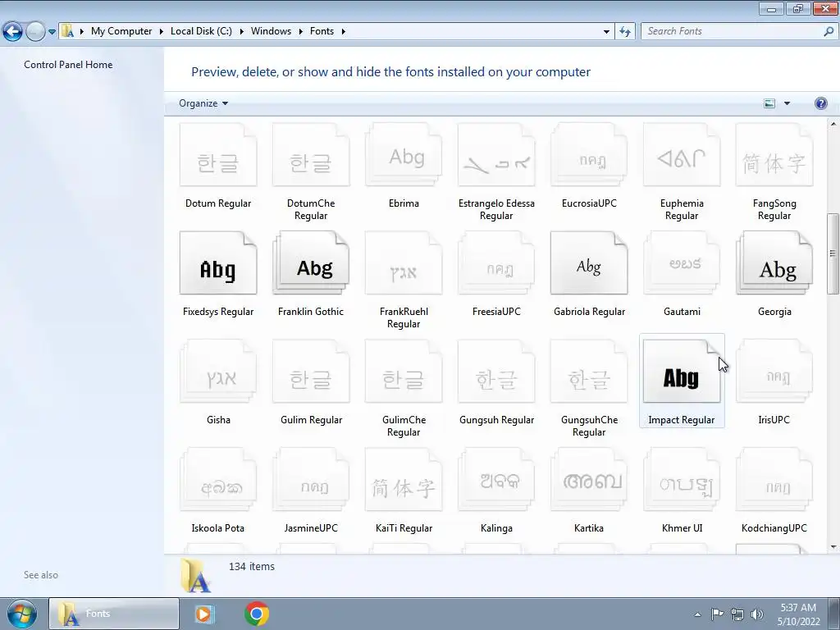Click the Fonts breadcrumb segment
This screenshot has height=630, width=840.
point(322,31)
